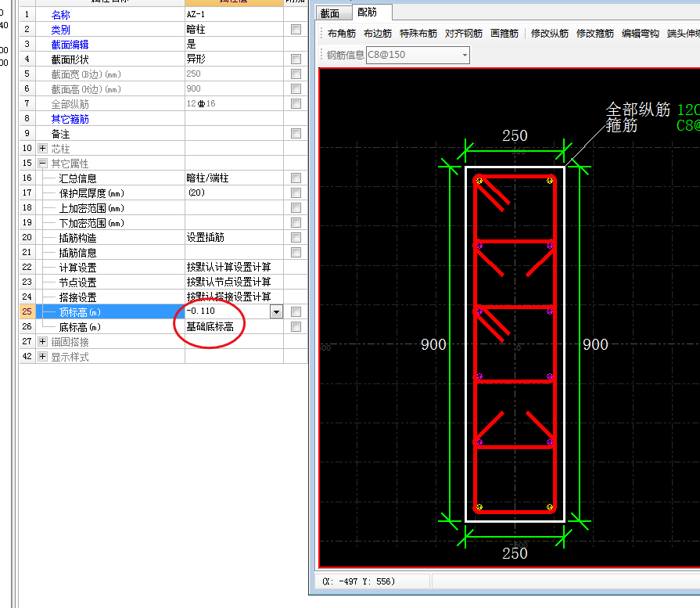Toggle the 上加密范围 row checkbox
This screenshot has height=608, width=700.
coord(296,207)
